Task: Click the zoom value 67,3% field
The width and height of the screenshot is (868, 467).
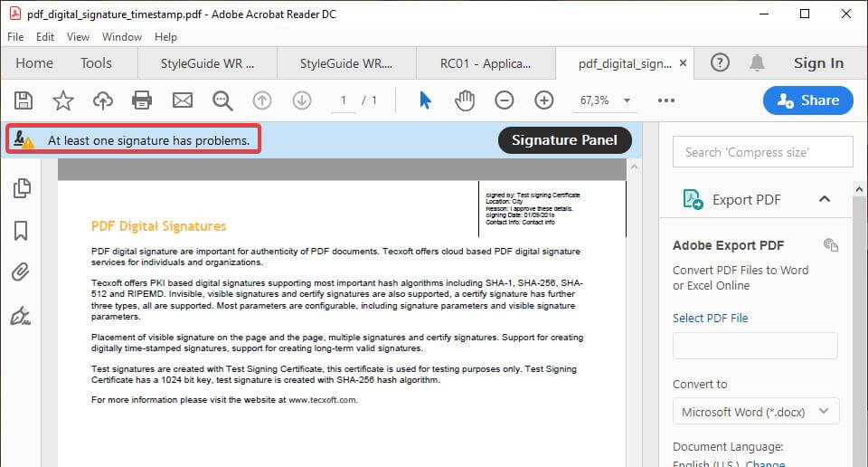Action: (595, 100)
